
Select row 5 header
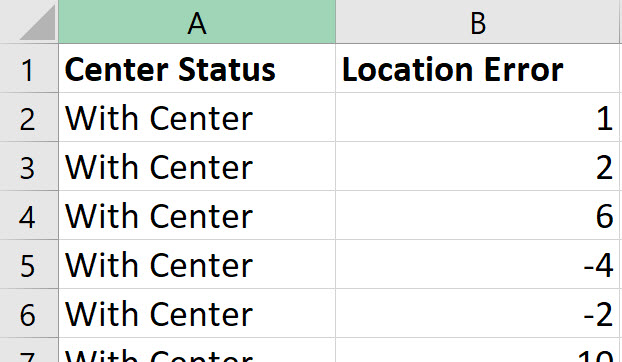pos(29,264)
